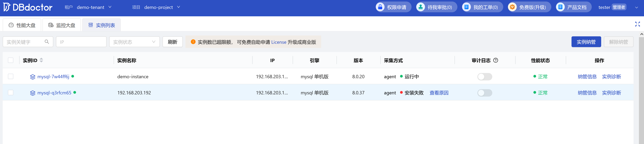The image size is (644, 144).
Task: Click the 安装失败 agent status text
Action: tap(414, 93)
